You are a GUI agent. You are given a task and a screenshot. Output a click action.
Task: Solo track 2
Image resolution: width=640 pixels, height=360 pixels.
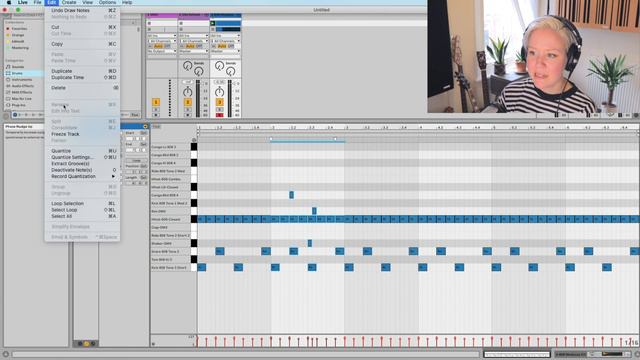coord(187,110)
